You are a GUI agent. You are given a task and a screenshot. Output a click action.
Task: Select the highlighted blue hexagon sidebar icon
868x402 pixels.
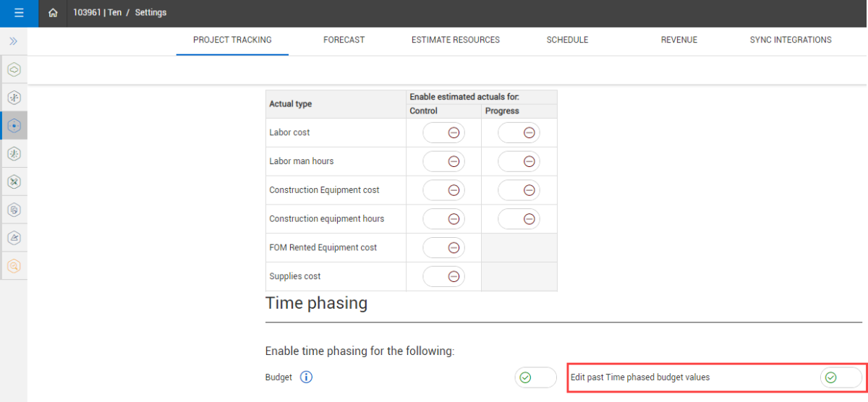[x=14, y=125]
